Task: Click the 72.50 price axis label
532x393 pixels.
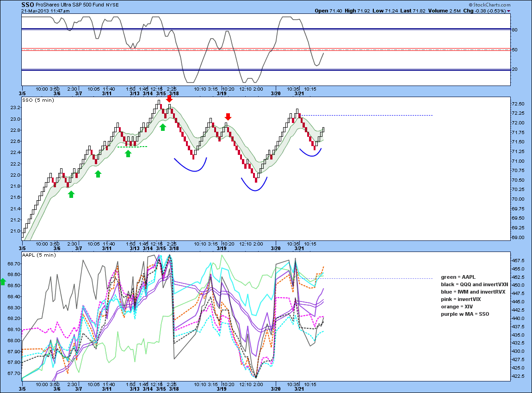Action: tap(518, 104)
